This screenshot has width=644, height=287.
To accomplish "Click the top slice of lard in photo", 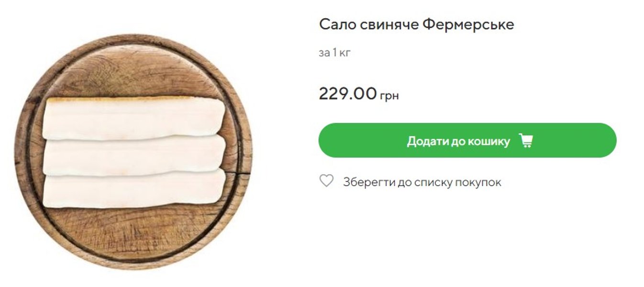I will 134,118.
